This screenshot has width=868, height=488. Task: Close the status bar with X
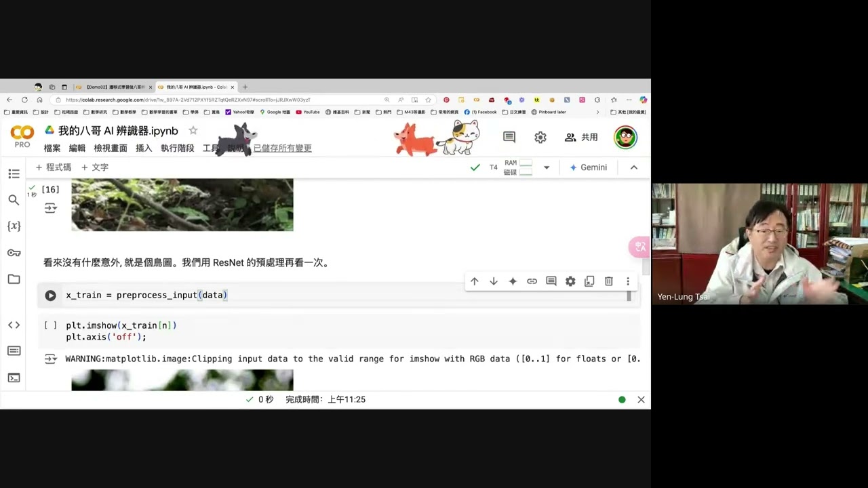641,400
